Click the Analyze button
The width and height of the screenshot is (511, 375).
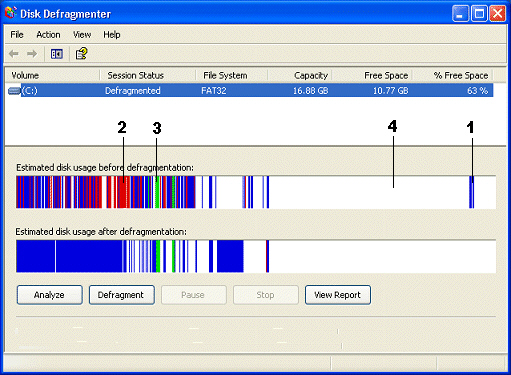click(49, 295)
